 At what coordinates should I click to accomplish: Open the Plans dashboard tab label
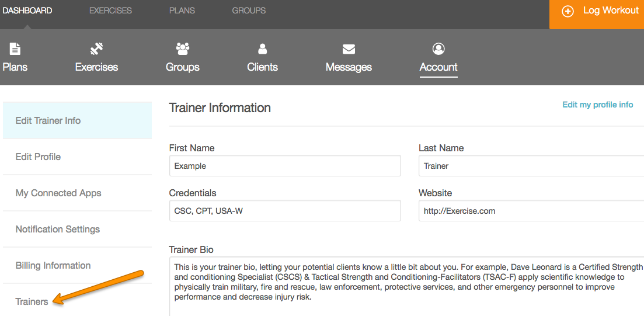point(15,67)
